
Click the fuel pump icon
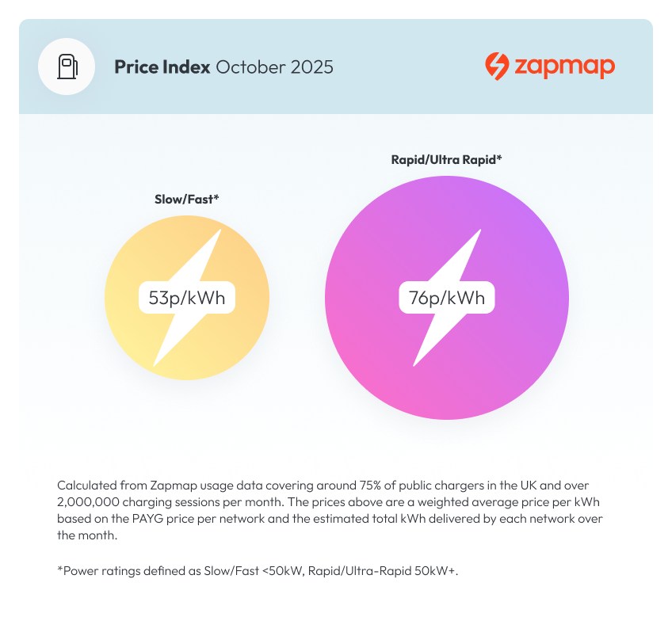[67, 67]
